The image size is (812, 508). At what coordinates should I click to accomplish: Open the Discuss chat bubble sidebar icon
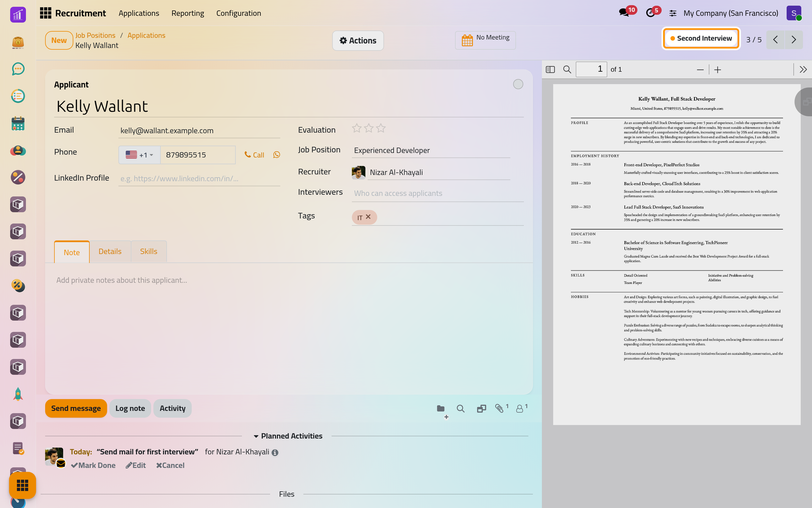pyautogui.click(x=18, y=69)
